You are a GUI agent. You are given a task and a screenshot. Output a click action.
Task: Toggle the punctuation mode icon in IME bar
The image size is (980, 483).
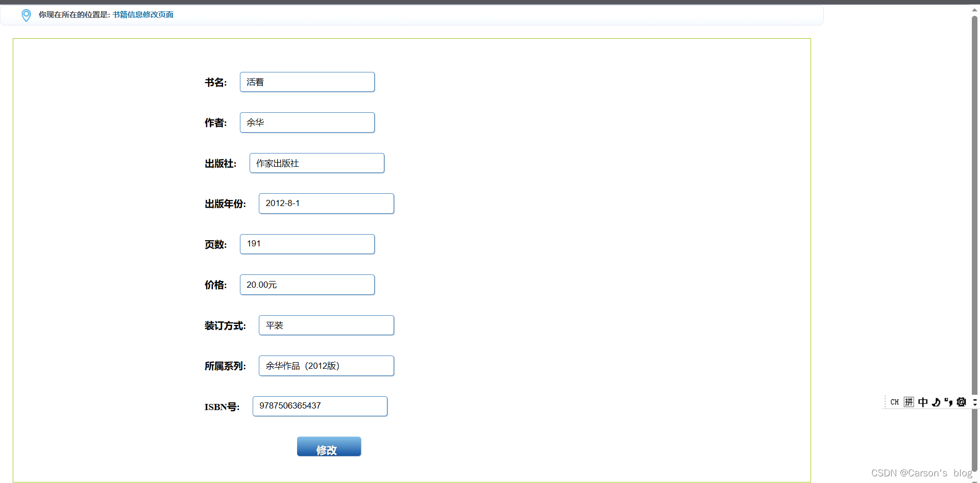pos(948,402)
